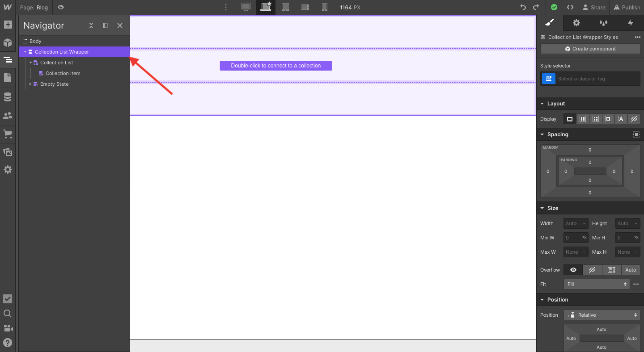
Task: Switch to the element Settings tab
Action: pos(576,23)
